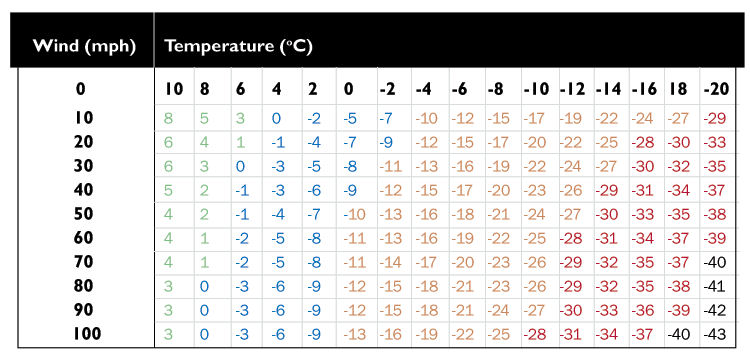Click the -43 cell in the bottom-right corner

tap(715, 334)
